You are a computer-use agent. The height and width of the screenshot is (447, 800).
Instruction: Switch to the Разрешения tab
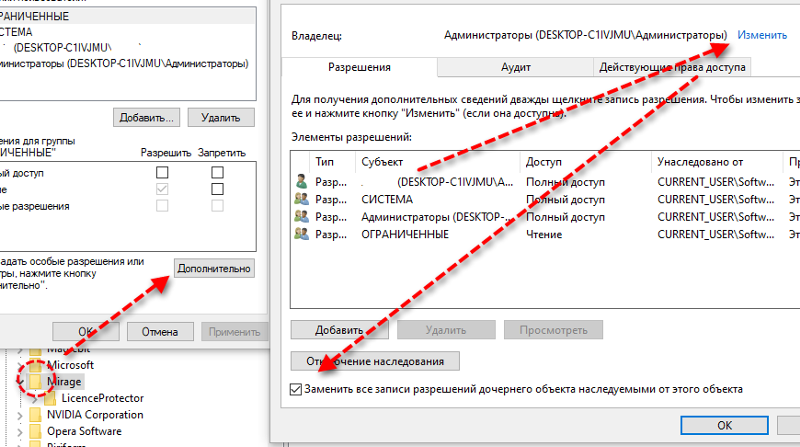[x=359, y=67]
